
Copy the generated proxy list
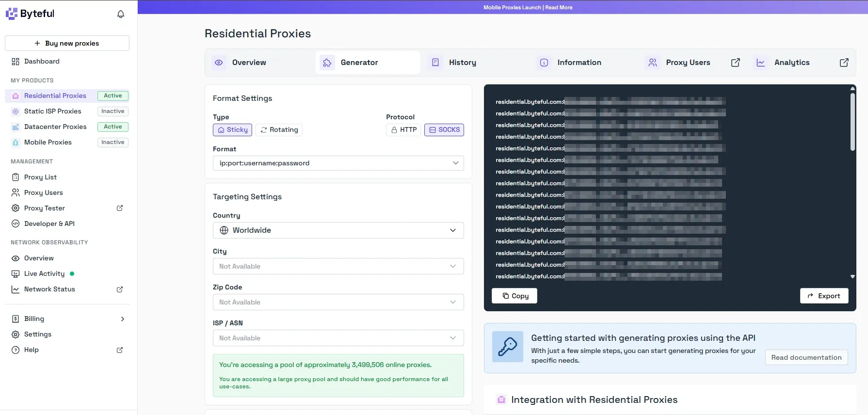tap(514, 296)
